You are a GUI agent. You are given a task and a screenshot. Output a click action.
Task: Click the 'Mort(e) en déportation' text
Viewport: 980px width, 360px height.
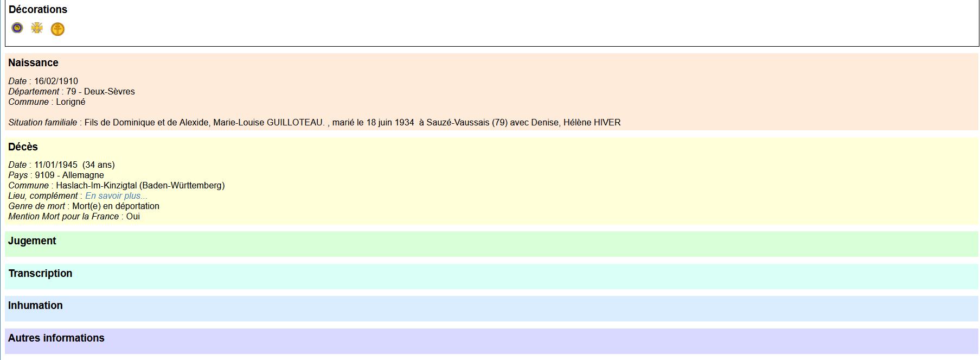click(x=116, y=206)
